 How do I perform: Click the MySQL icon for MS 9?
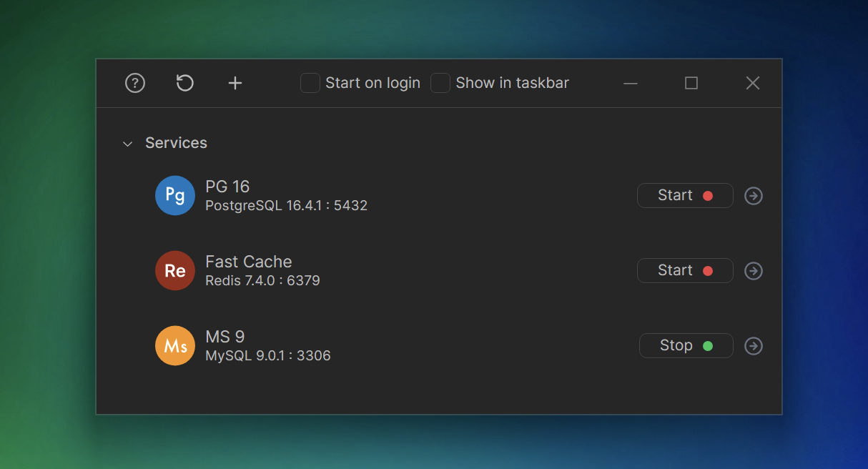point(175,345)
